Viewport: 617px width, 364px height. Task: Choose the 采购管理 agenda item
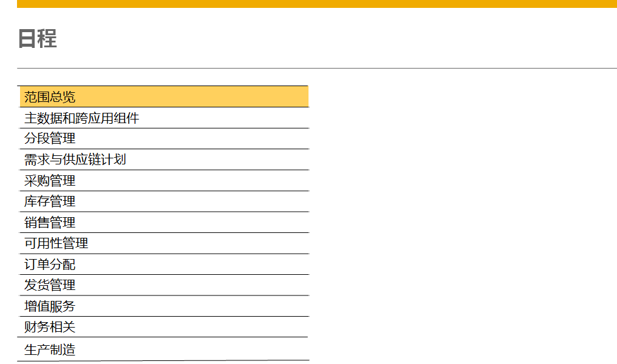[x=164, y=180]
